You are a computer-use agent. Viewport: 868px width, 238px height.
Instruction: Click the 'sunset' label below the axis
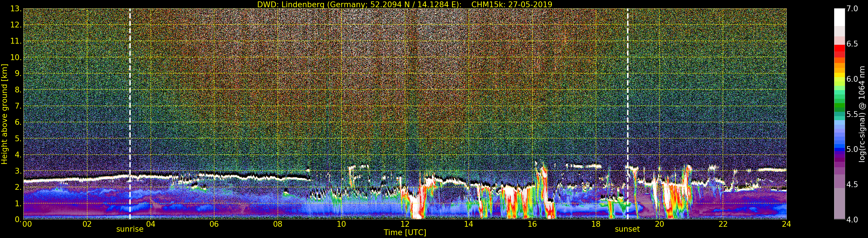click(627, 229)
